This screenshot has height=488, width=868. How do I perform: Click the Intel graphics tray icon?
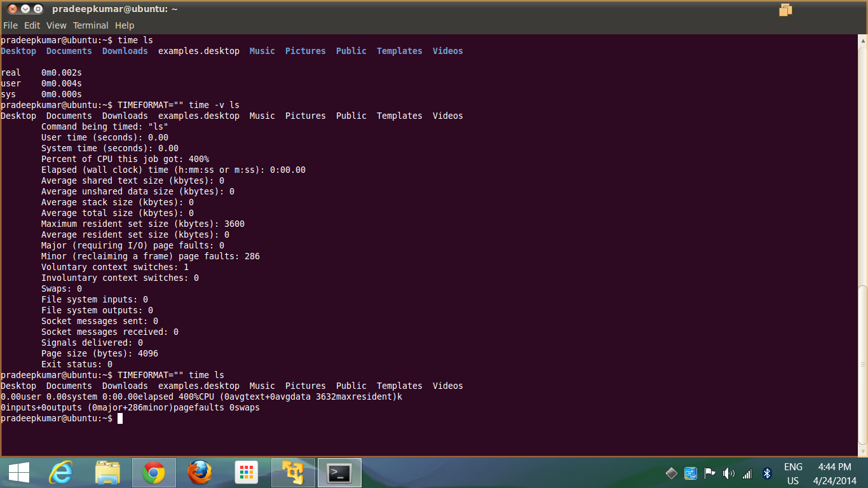690,473
